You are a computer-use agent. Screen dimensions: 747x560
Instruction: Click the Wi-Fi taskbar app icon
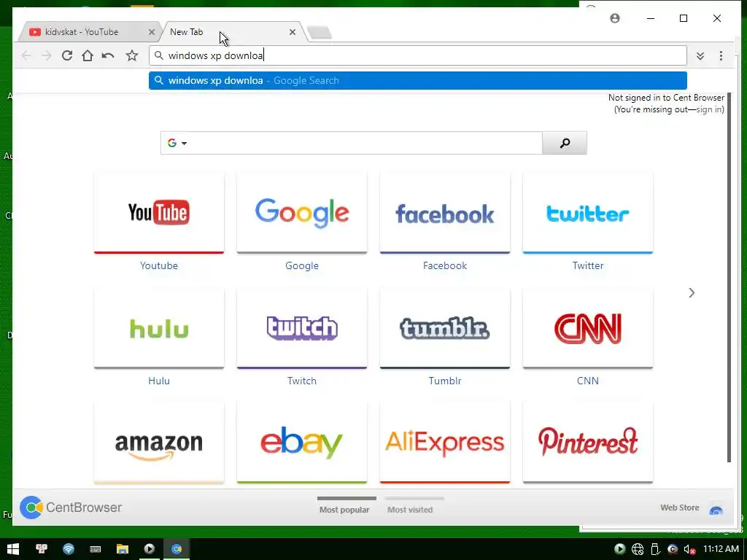(69, 549)
